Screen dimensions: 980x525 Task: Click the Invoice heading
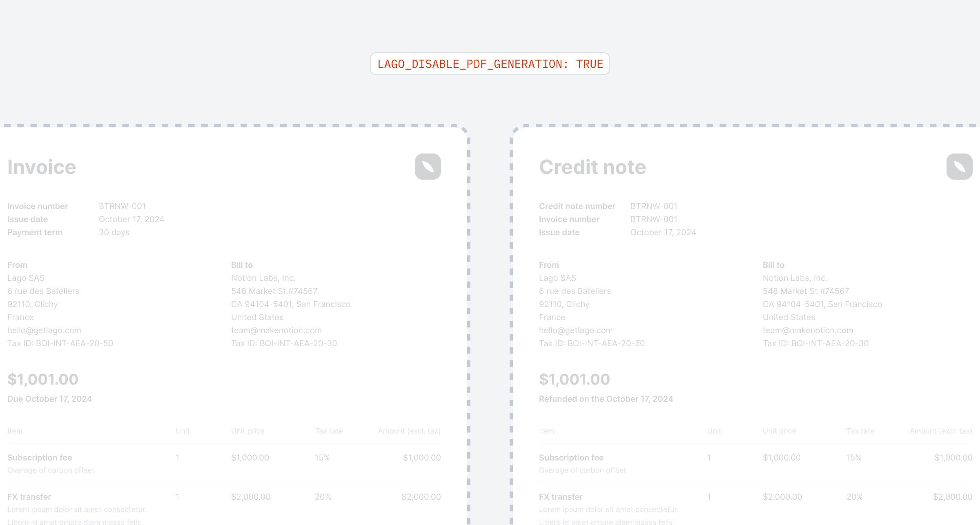[x=42, y=167]
